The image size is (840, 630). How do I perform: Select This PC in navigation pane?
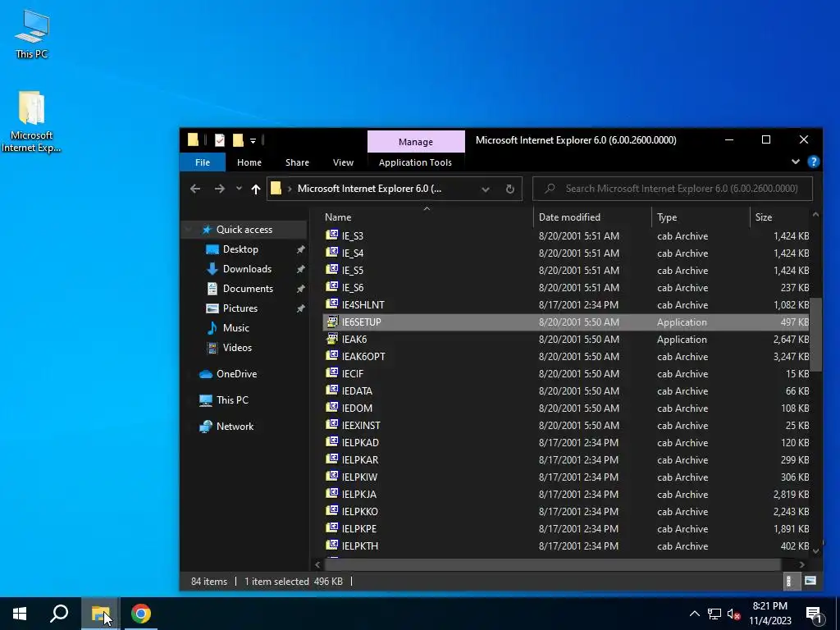coord(232,399)
